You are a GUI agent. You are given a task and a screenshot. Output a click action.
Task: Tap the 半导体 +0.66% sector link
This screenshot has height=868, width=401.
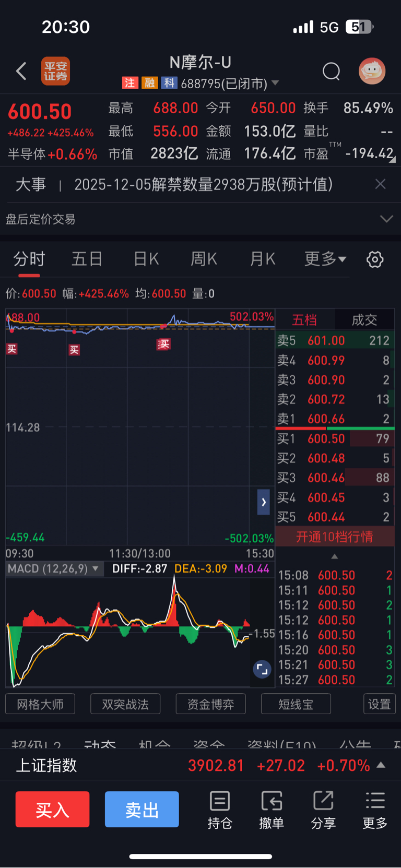52,154
